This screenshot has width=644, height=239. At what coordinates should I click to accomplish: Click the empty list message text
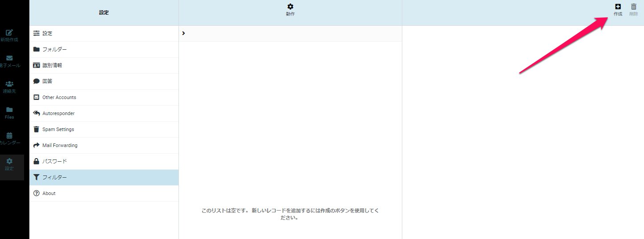point(290,214)
